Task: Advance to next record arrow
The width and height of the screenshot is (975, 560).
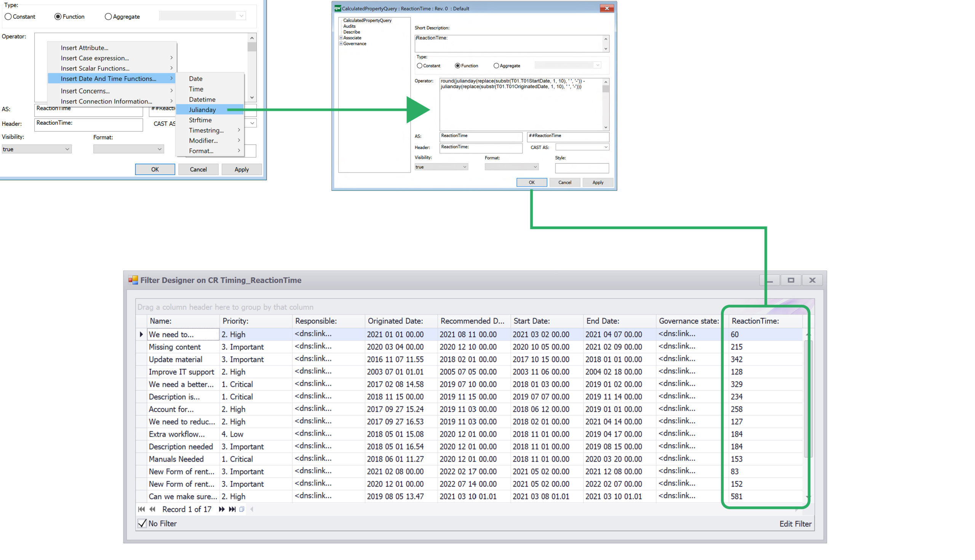Action: pyautogui.click(x=221, y=509)
